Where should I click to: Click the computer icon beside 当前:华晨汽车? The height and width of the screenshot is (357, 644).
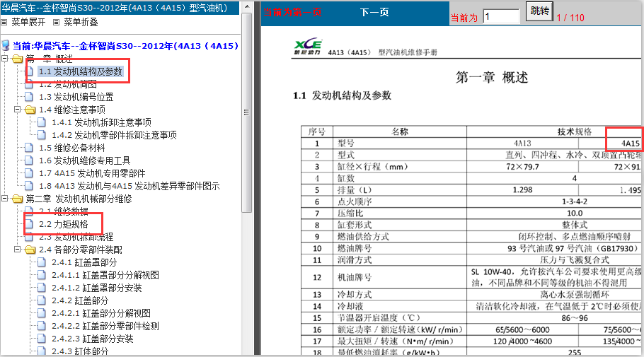[6, 46]
